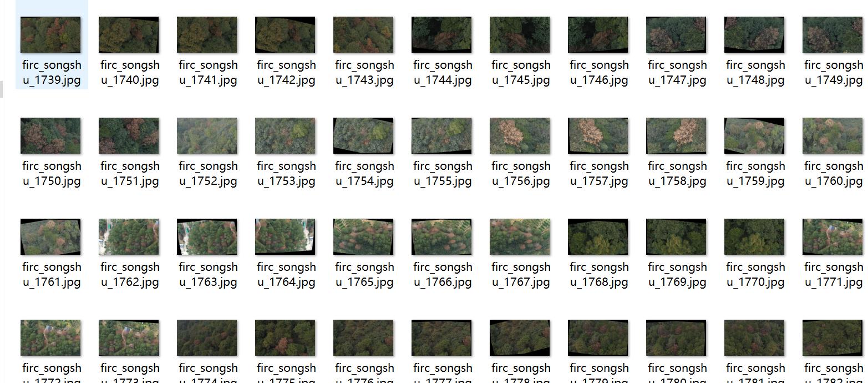The height and width of the screenshot is (383, 868).
Task: Click firc_songshu_1771.jpg image thumbnail
Action: [x=833, y=236]
